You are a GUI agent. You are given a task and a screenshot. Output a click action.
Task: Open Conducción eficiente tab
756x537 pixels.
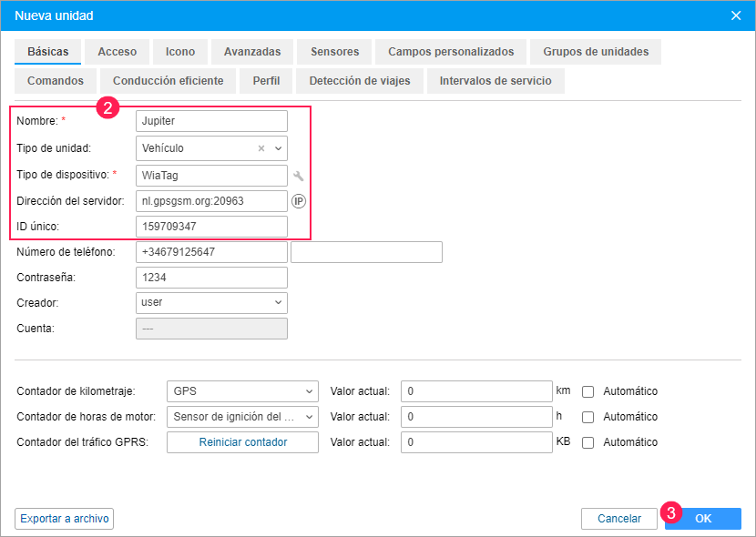click(x=168, y=80)
